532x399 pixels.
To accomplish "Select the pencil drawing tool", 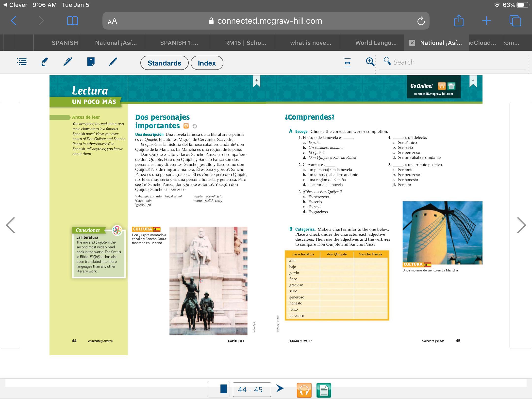I will click(113, 62).
